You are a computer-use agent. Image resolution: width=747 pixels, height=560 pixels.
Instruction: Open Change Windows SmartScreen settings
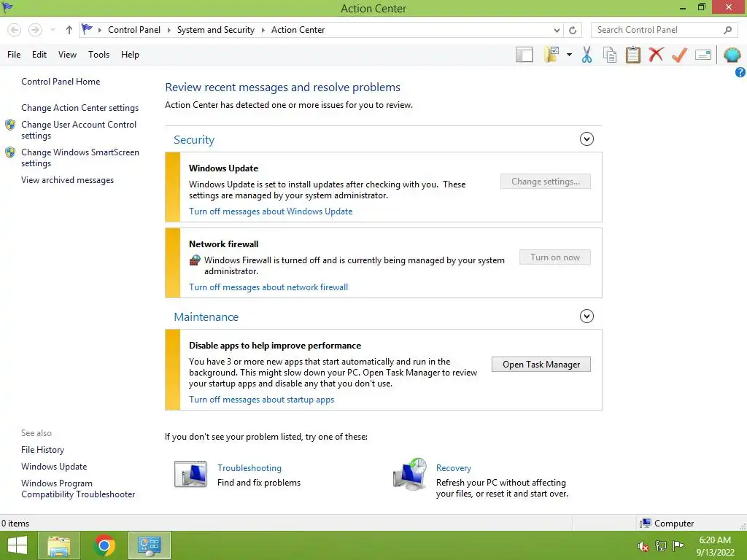point(80,157)
